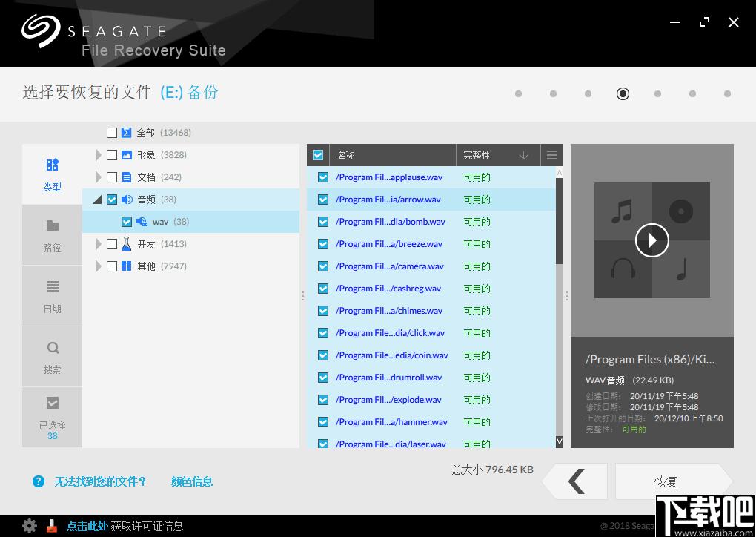Open the 类型 (type) view tab
Screen dimensions: 756x537
coord(52,174)
